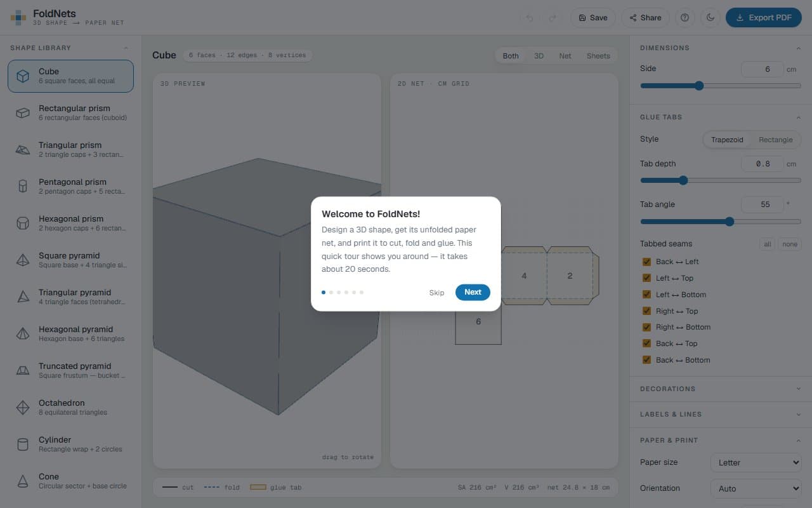Click Export PDF button

coord(764,18)
